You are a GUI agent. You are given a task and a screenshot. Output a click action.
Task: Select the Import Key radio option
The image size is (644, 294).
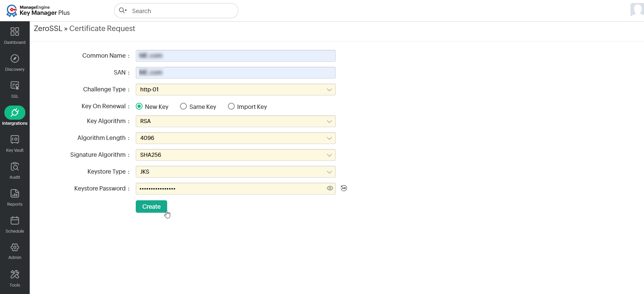pos(231,106)
